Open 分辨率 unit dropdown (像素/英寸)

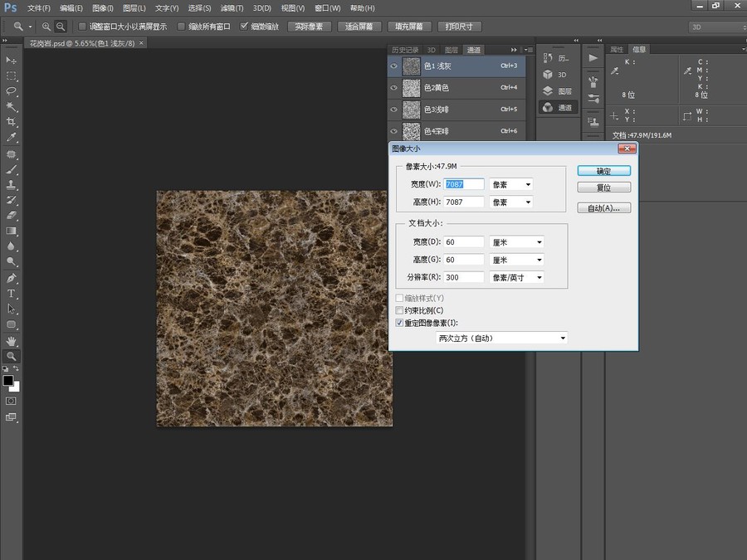click(516, 277)
